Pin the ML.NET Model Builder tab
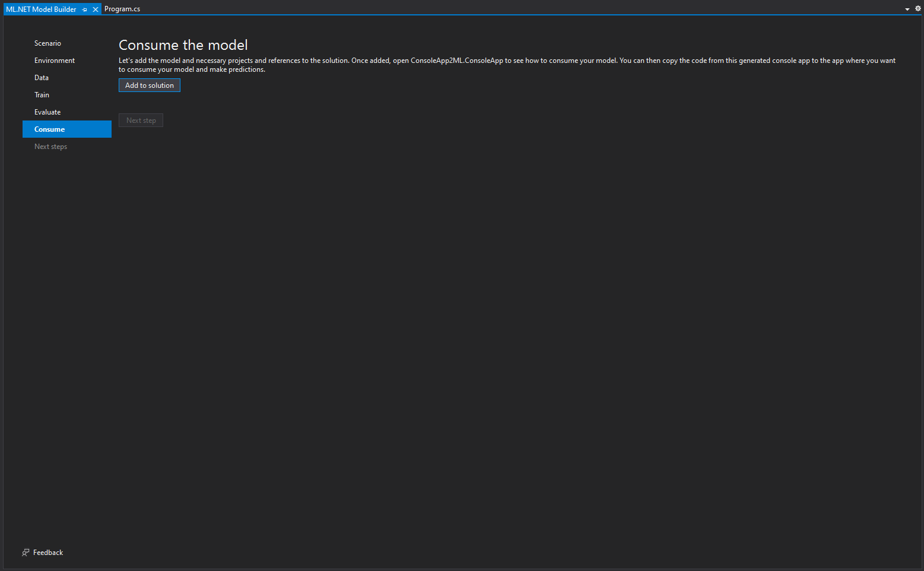This screenshot has width=924, height=571. coord(85,9)
